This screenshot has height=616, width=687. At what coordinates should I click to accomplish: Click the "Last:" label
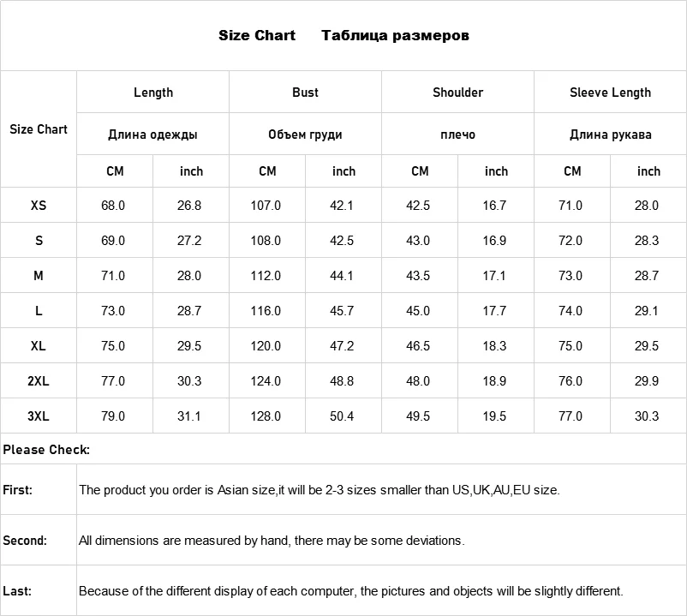(x=17, y=591)
